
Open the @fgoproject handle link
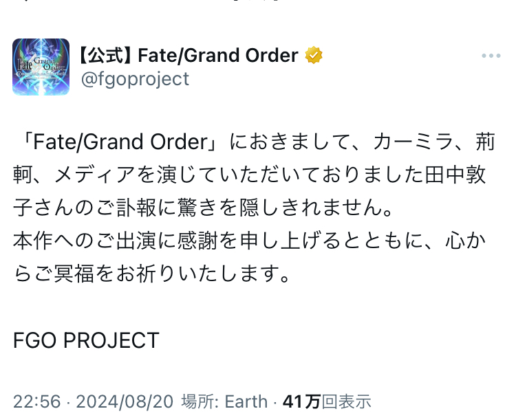135,79
